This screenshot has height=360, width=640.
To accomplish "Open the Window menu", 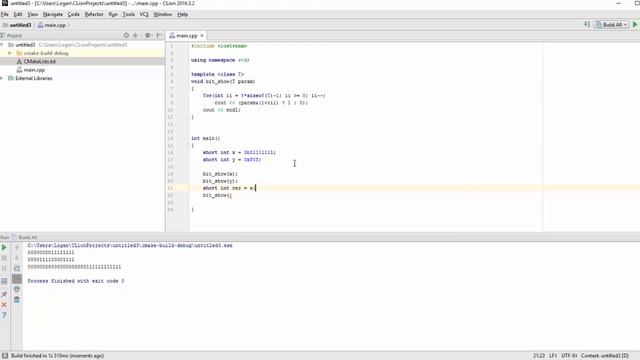I will 162,14.
